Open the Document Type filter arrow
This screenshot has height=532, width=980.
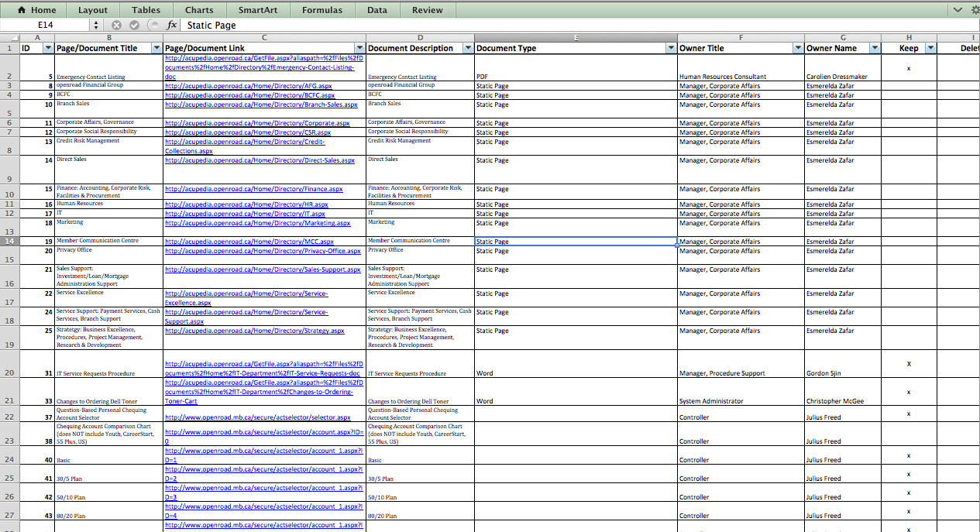tap(670, 48)
